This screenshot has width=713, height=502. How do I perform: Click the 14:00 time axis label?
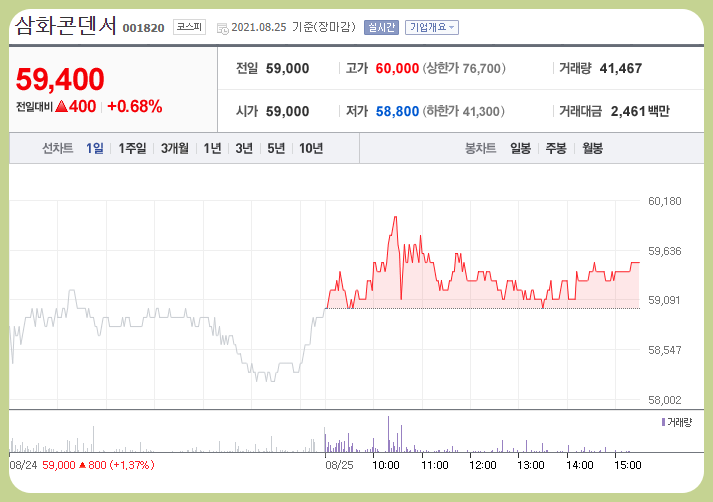point(579,465)
